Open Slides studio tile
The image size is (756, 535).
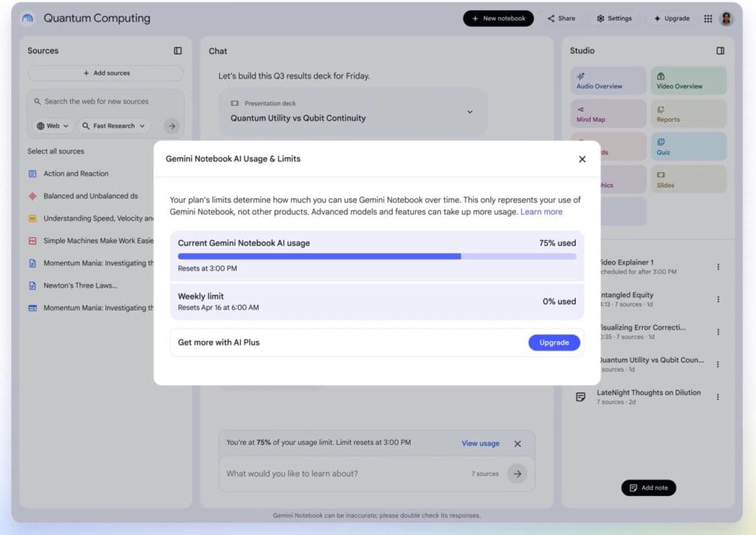pyautogui.click(x=689, y=180)
